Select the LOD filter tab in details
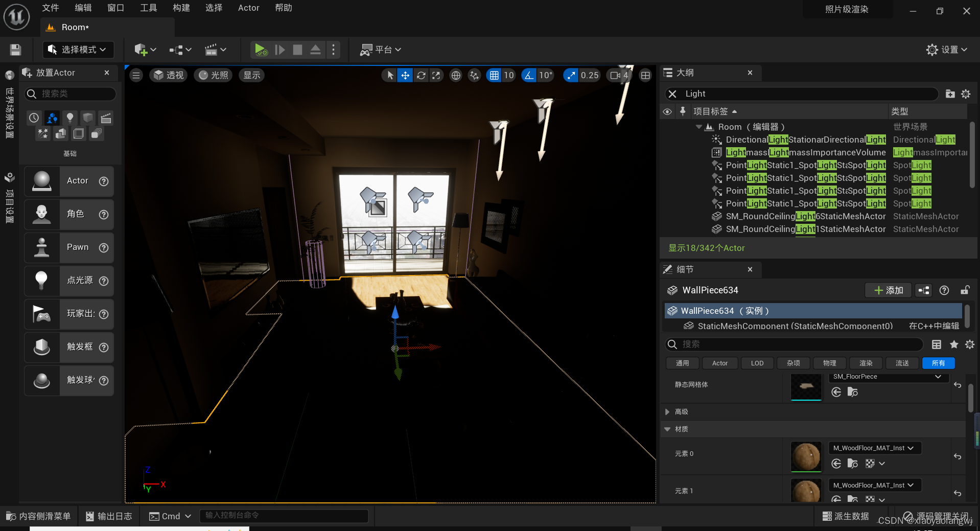Image resolution: width=980 pixels, height=531 pixels. tap(757, 363)
